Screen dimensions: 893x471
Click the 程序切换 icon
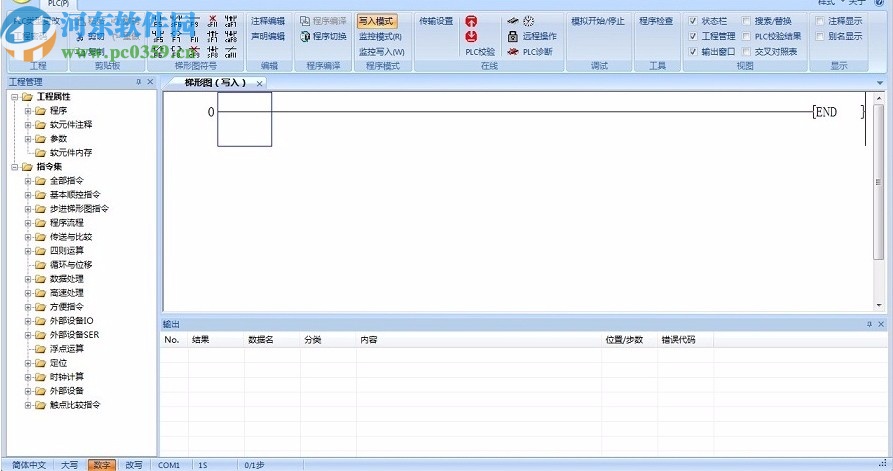click(x=305, y=36)
